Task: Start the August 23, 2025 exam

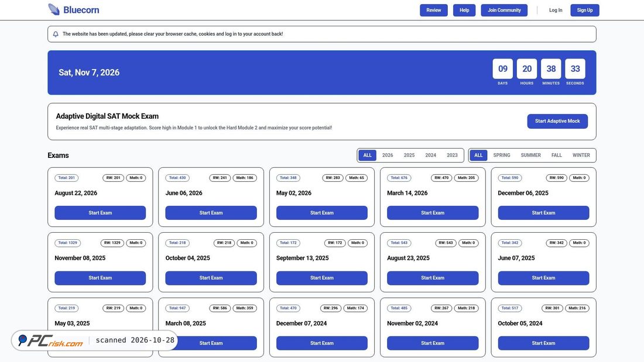Action: (x=433, y=278)
